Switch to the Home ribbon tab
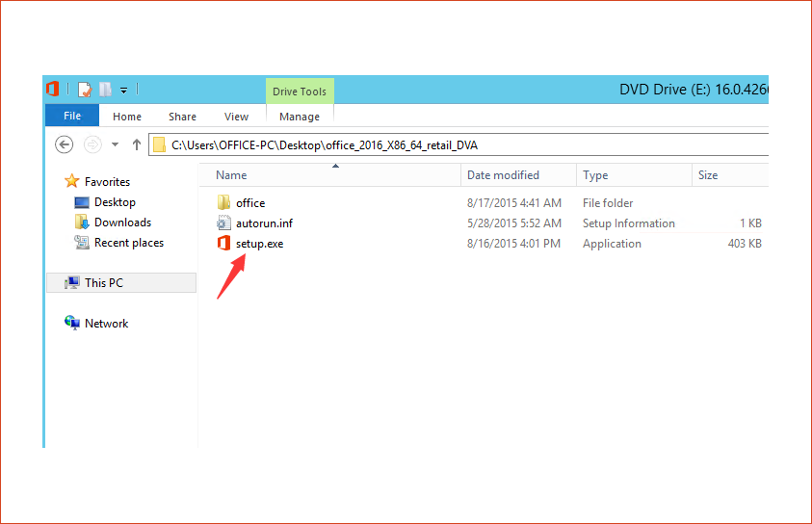 click(127, 117)
